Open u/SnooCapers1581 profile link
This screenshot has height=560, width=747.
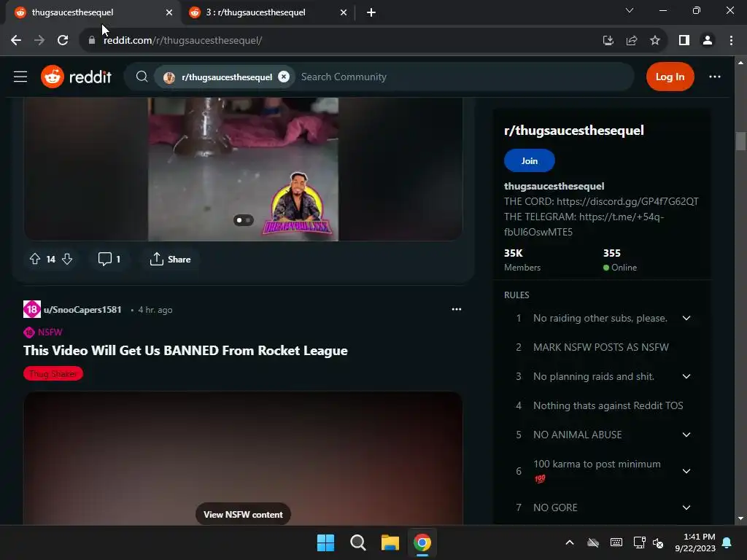click(x=82, y=309)
